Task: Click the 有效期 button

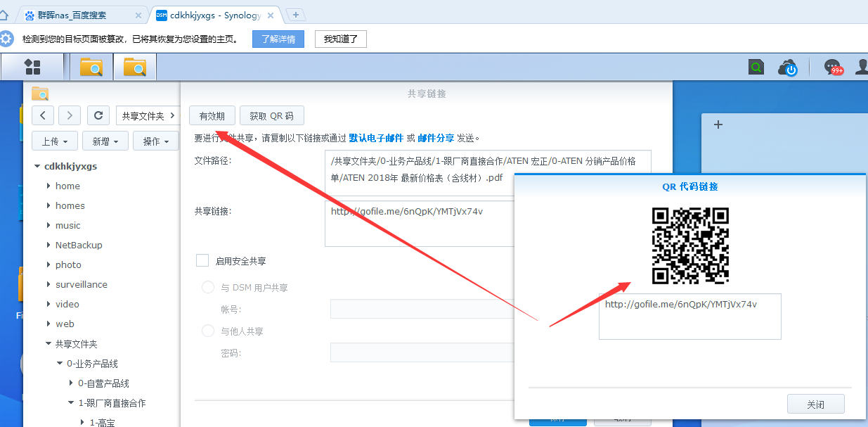Action: (x=212, y=116)
